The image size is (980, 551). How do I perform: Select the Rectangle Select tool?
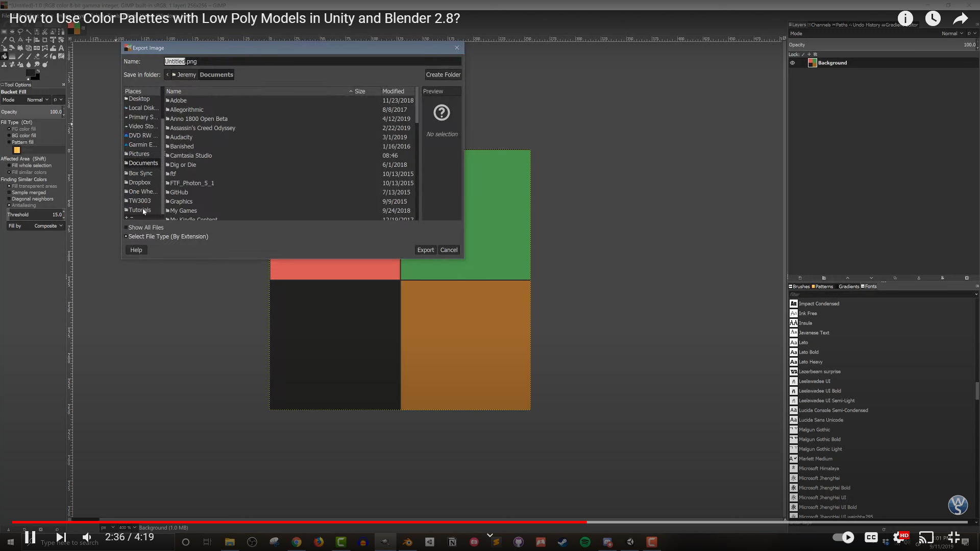(4, 32)
